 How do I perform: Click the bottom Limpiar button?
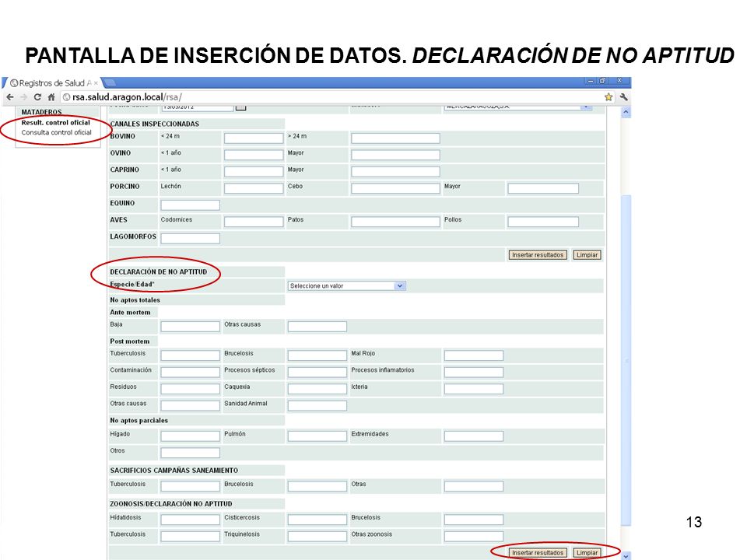[587, 553]
